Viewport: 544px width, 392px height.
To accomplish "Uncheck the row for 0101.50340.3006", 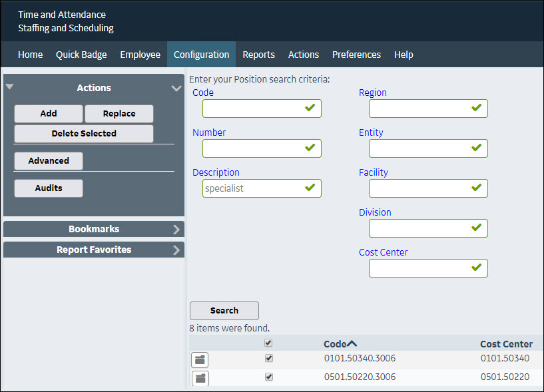I will tap(268, 358).
